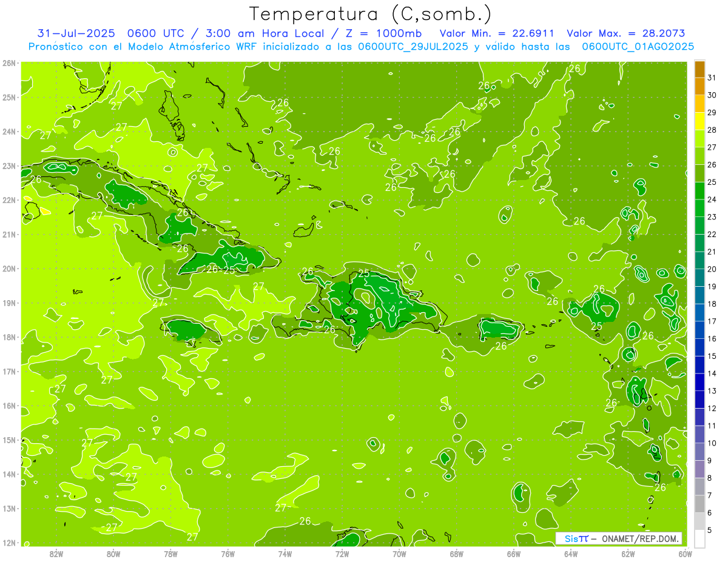This screenshot has width=728, height=562.
Task: Click the legend value 8
Action: pos(710,478)
